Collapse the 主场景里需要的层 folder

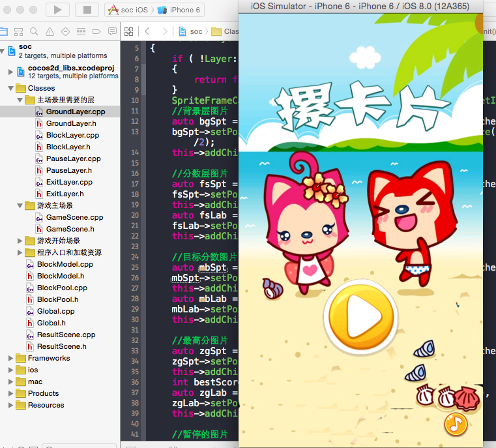(20, 100)
